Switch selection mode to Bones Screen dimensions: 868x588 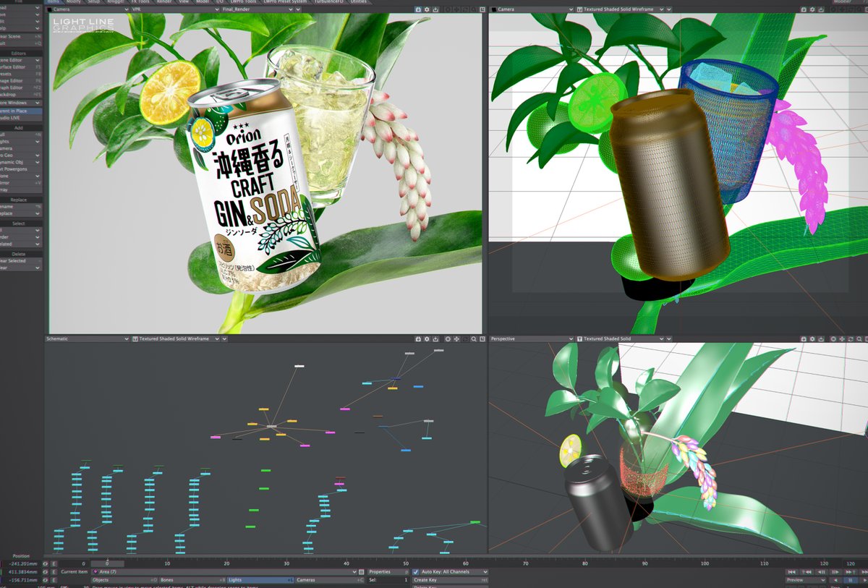coord(192,580)
